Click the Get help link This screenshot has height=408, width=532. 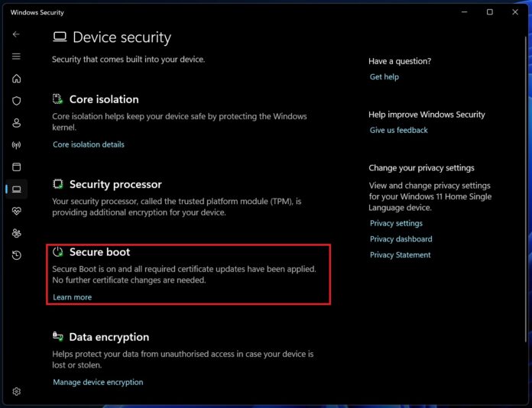384,77
